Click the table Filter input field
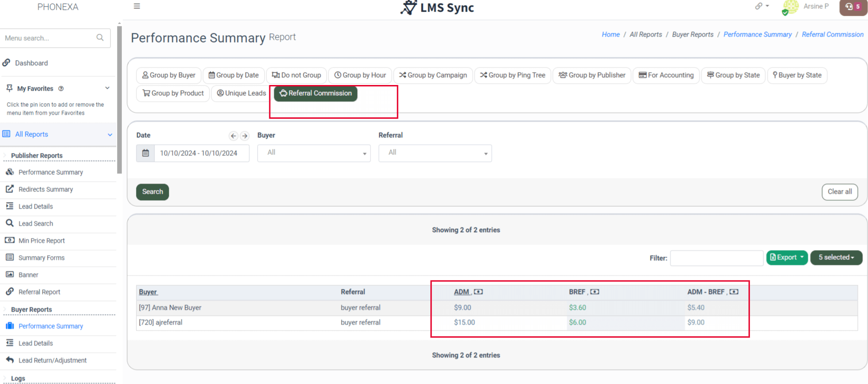Viewport: 868px width, 384px height. [716, 258]
